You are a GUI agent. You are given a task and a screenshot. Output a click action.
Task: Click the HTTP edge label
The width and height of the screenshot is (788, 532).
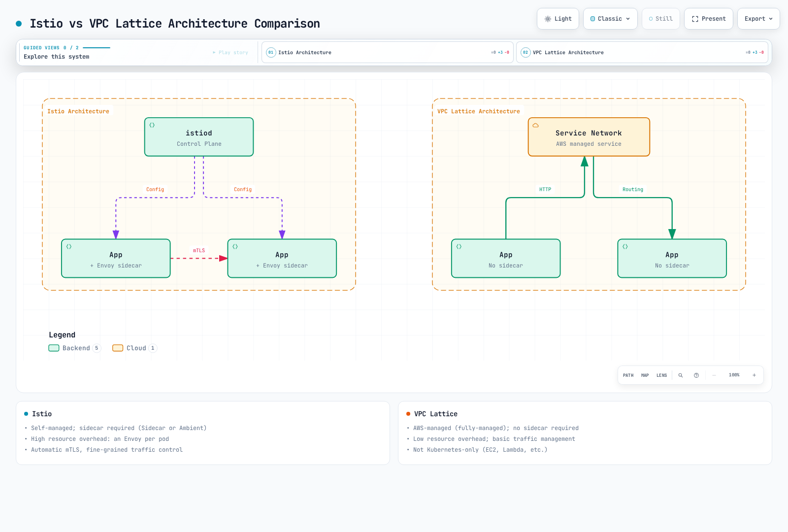coord(545,189)
